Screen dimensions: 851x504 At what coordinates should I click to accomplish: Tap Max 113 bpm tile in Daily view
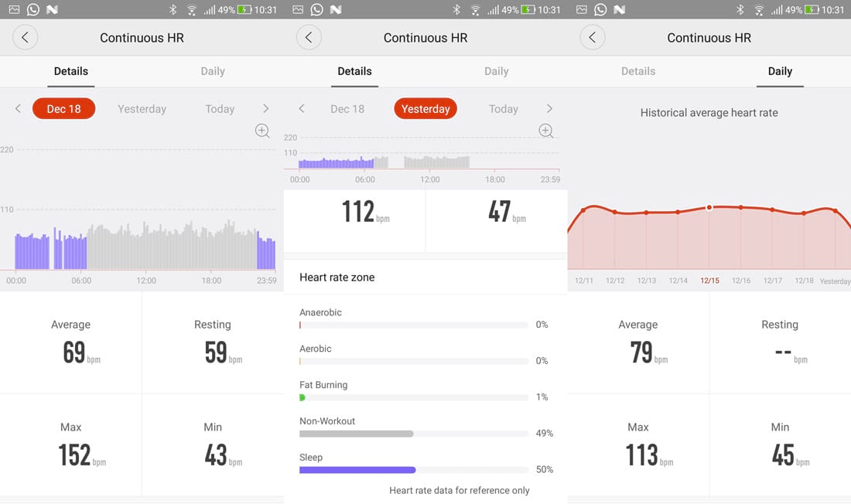pos(638,445)
